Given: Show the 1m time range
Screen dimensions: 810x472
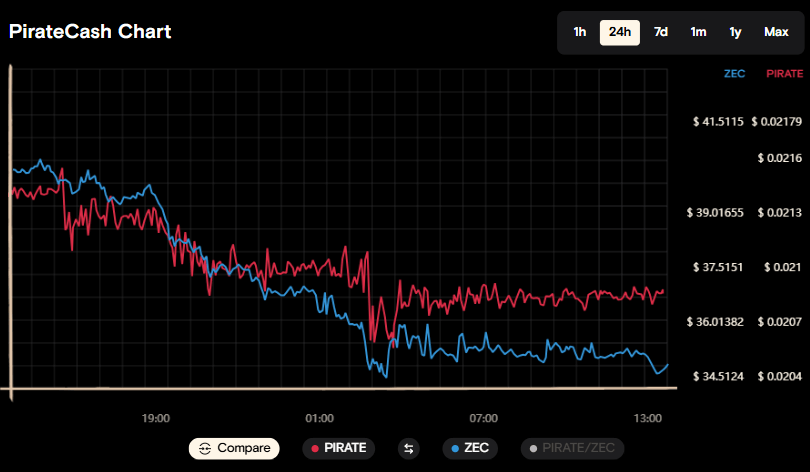Looking at the screenshot, I should coord(698,32).
